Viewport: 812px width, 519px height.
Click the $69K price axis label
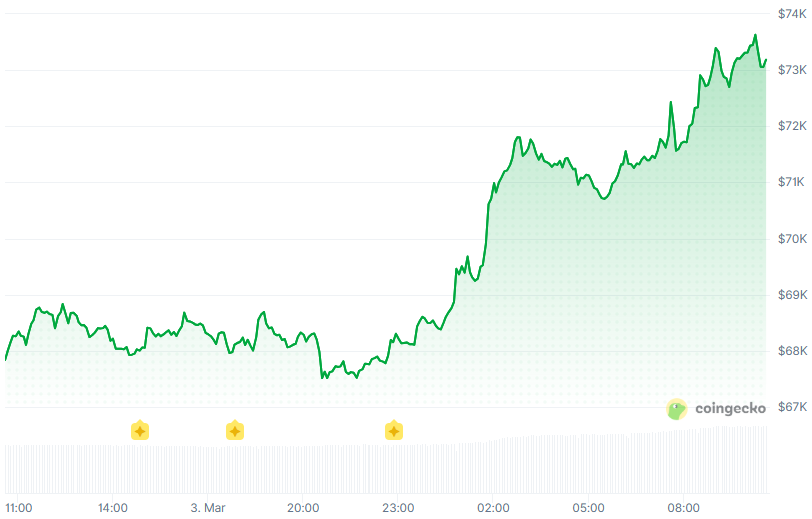[792, 295]
